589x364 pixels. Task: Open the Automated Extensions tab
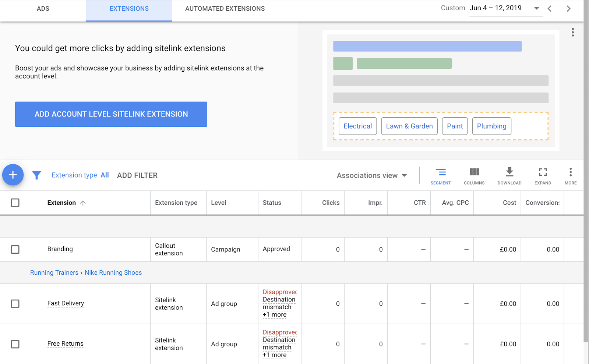(x=225, y=8)
